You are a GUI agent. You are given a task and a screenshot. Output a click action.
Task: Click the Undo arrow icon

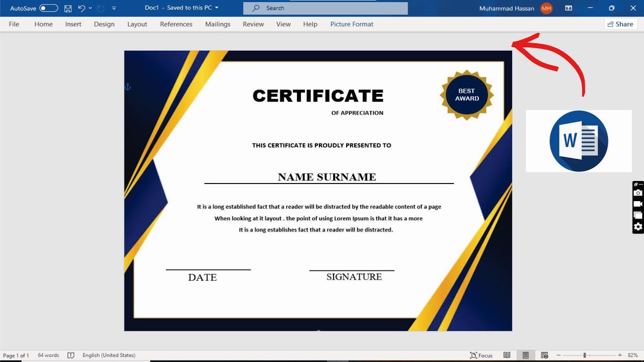coord(82,8)
